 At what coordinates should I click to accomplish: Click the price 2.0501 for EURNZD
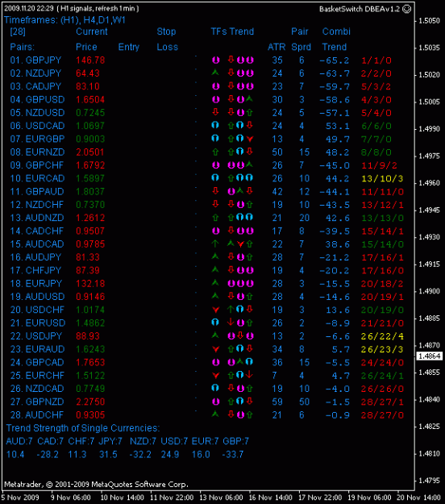tap(90, 152)
